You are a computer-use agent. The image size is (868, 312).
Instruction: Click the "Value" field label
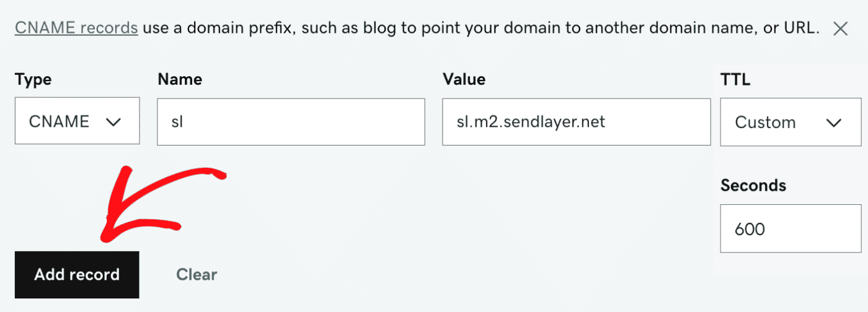click(x=464, y=79)
